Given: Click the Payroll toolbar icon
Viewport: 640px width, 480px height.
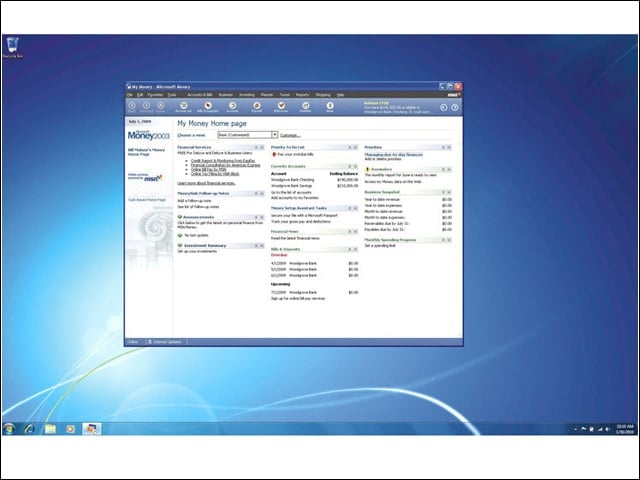Looking at the screenshot, I should coord(257,107).
